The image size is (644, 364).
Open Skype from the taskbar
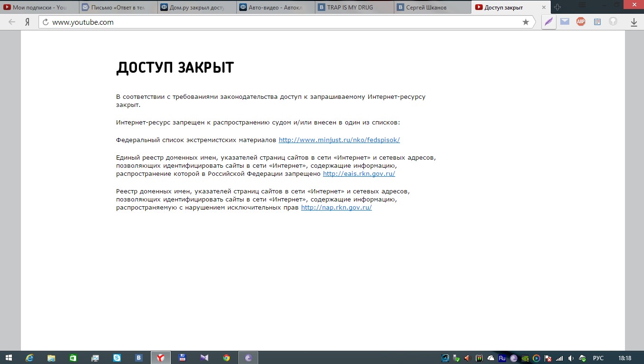[x=117, y=358]
